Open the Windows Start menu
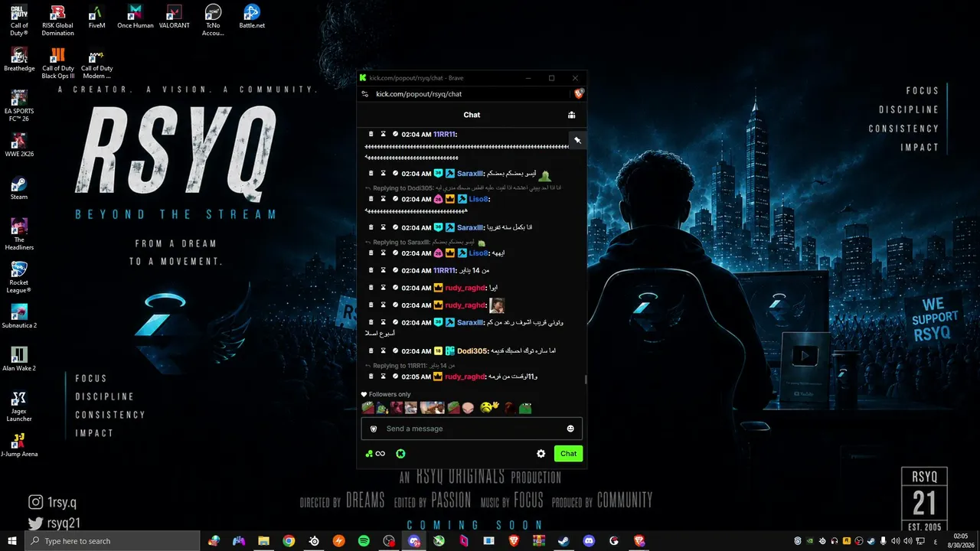This screenshot has height=551, width=980. (x=12, y=541)
